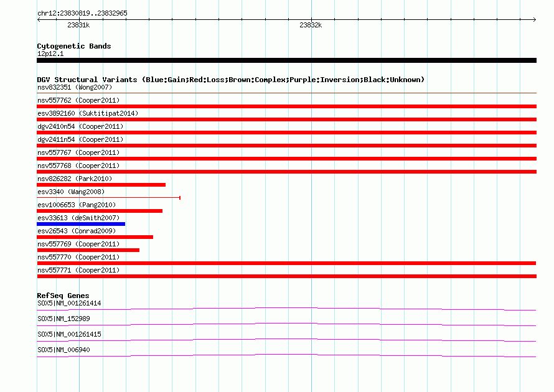
Task: Select the DGV Structural Variants track title
Action: pyautogui.click(x=231, y=80)
